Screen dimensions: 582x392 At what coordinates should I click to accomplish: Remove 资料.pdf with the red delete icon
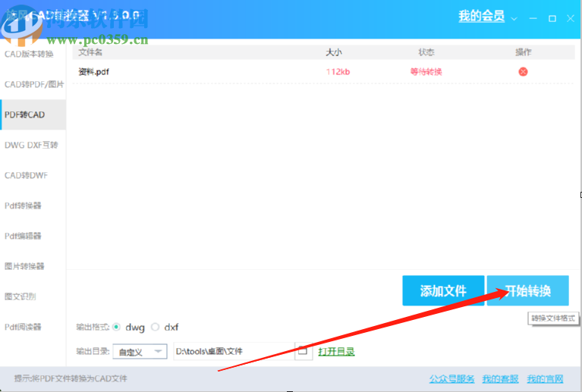click(x=523, y=71)
